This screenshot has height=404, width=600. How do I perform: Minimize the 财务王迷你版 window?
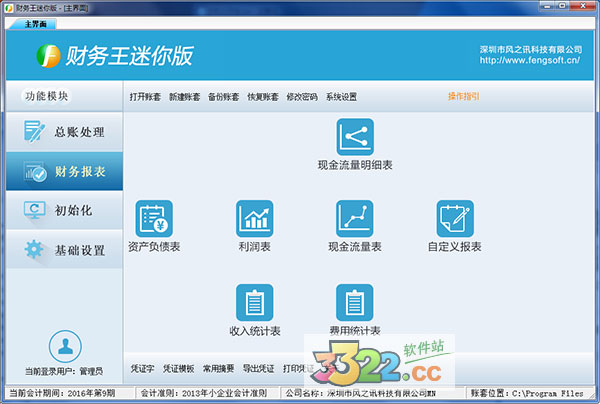[x=548, y=5]
